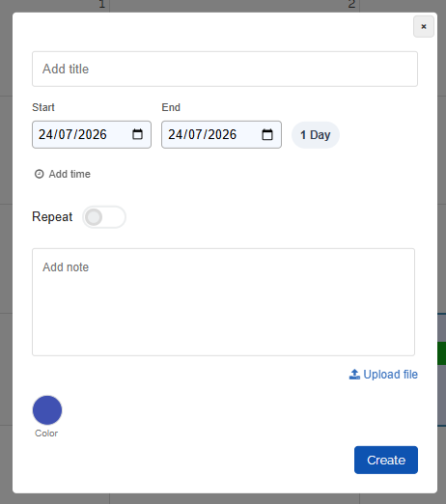This screenshot has height=504, width=446.
Task: Open the Start date calendar picker icon
Action: (x=137, y=134)
